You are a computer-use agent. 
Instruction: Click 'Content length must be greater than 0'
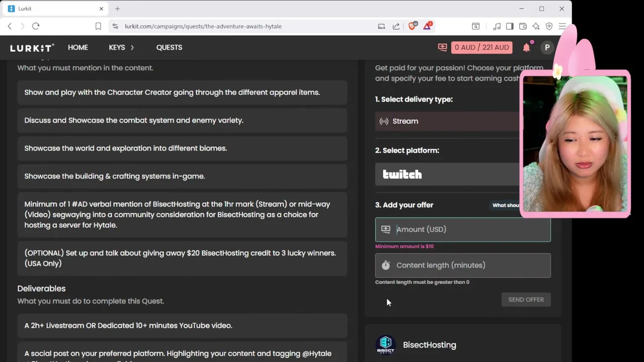point(422,282)
